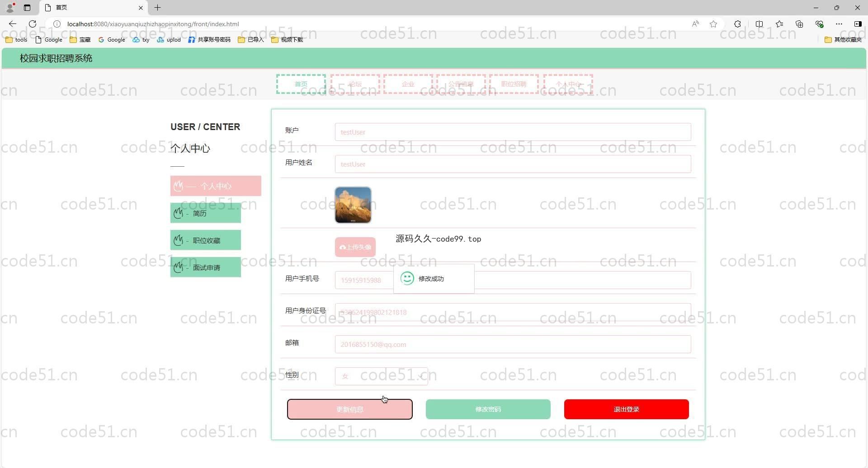Click the 用户手机号 field label

coord(302,279)
